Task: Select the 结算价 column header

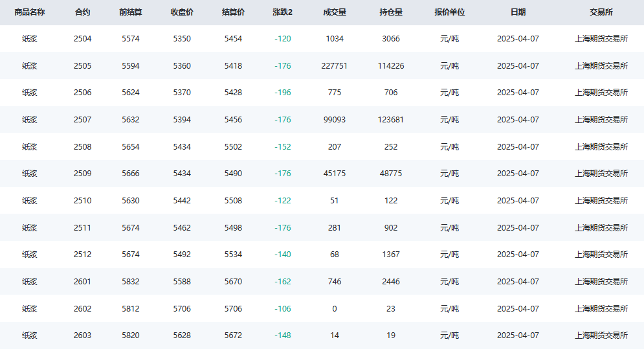Action: coord(233,12)
